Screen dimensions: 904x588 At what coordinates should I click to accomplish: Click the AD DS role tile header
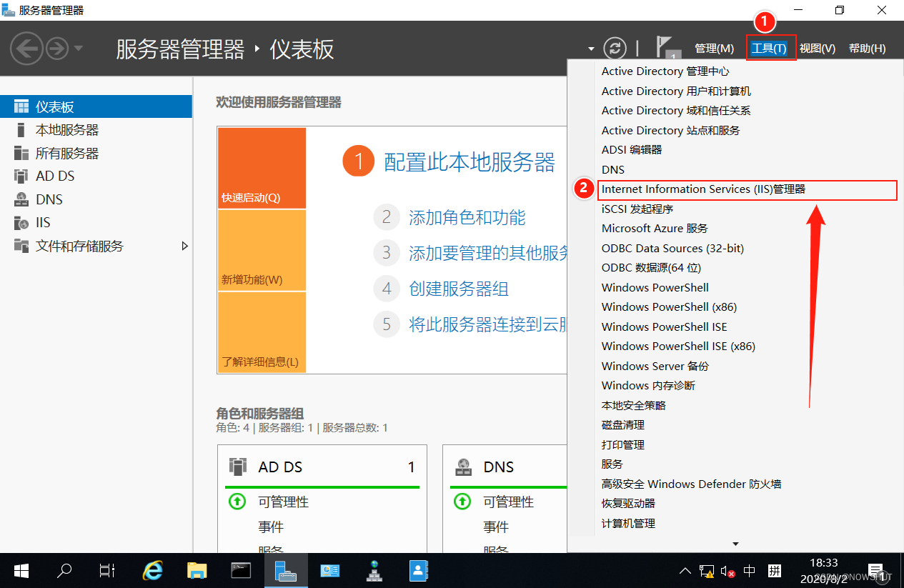pyautogui.click(x=322, y=467)
